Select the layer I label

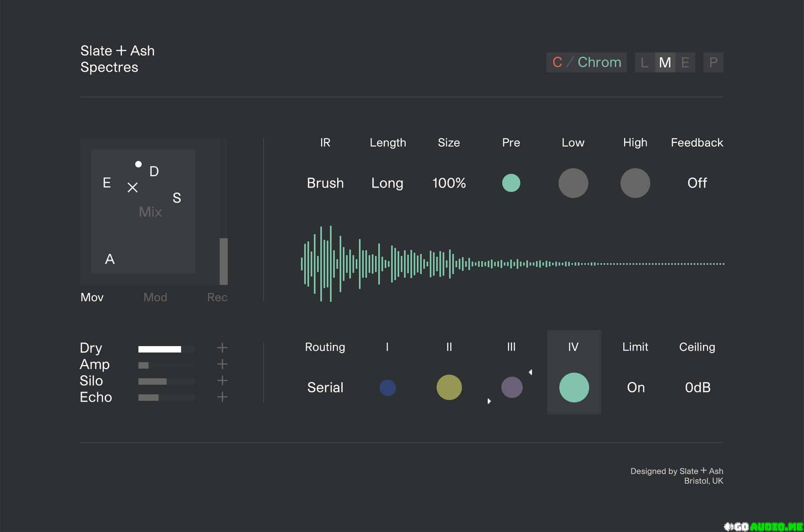pyautogui.click(x=387, y=347)
